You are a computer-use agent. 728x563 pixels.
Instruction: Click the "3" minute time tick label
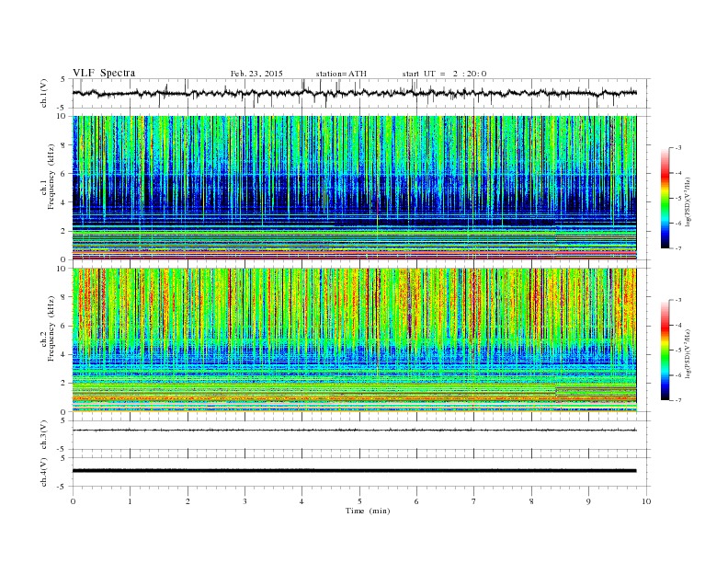click(x=245, y=501)
